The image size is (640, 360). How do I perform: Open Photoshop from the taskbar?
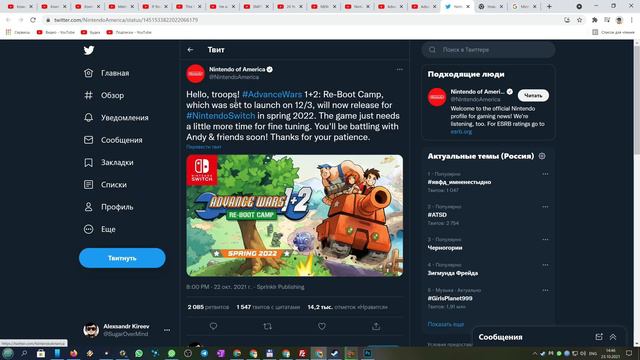(x=367, y=353)
